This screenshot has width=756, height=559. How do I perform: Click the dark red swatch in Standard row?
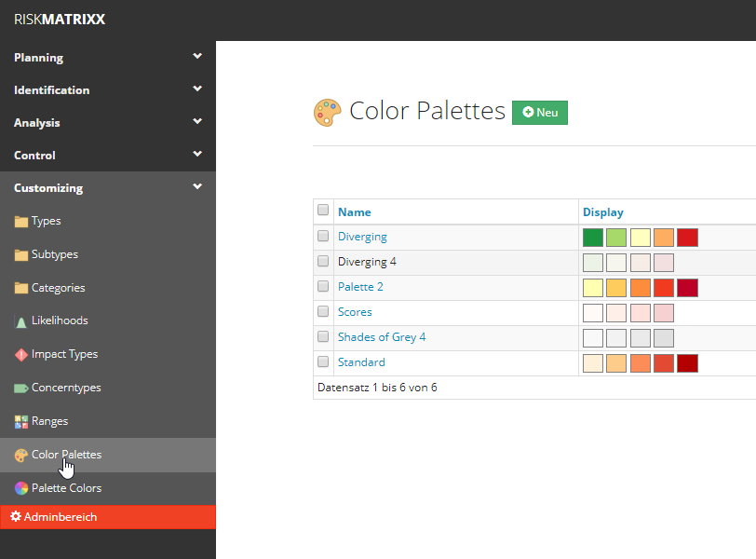(687, 363)
